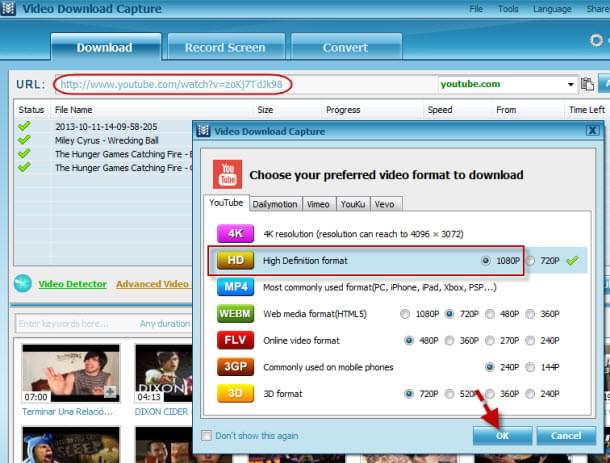
Task: Select WEBM 360P option
Action: tap(530, 314)
